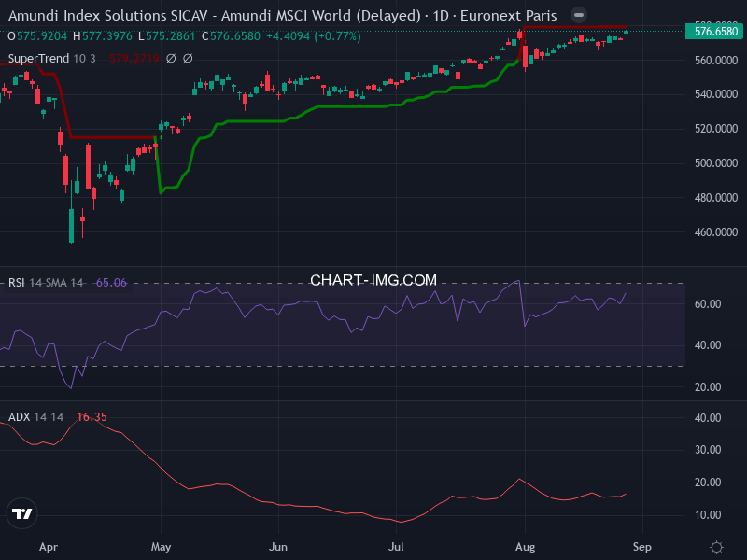Click the ADX value 16.35
The image size is (747, 560).
[x=92, y=416]
